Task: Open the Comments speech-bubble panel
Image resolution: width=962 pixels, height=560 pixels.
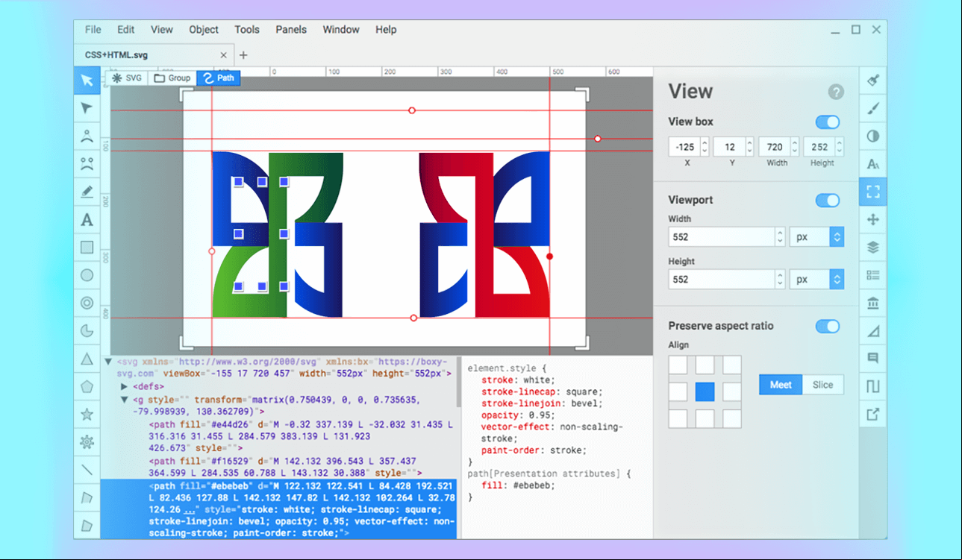Action: 873,359
